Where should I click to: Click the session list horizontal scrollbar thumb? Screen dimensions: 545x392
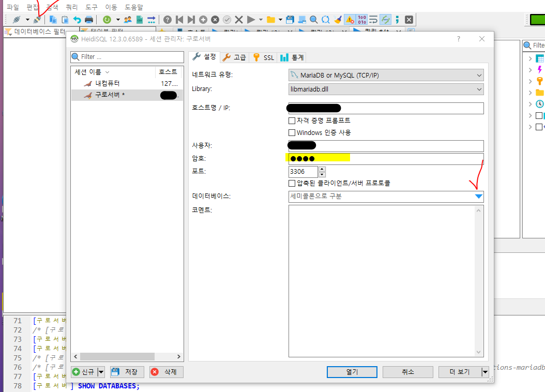point(117,356)
